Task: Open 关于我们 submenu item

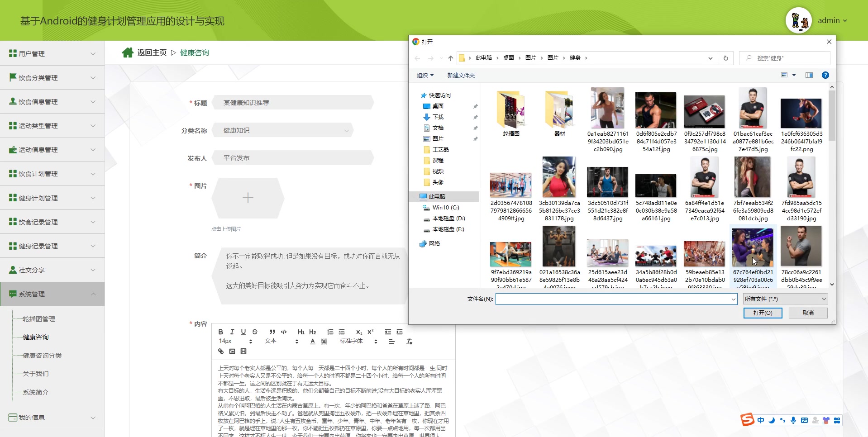Action: (x=36, y=374)
